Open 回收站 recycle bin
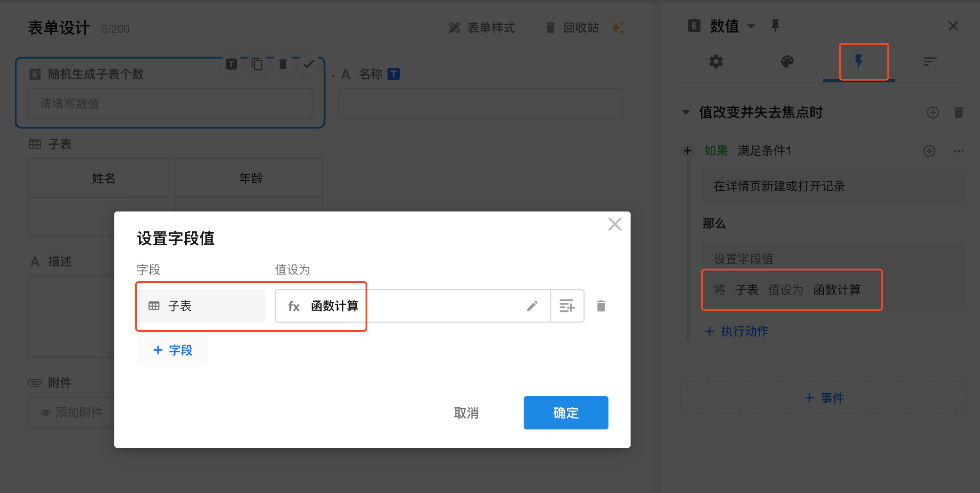Viewport: 980px width, 493px height. [572, 28]
